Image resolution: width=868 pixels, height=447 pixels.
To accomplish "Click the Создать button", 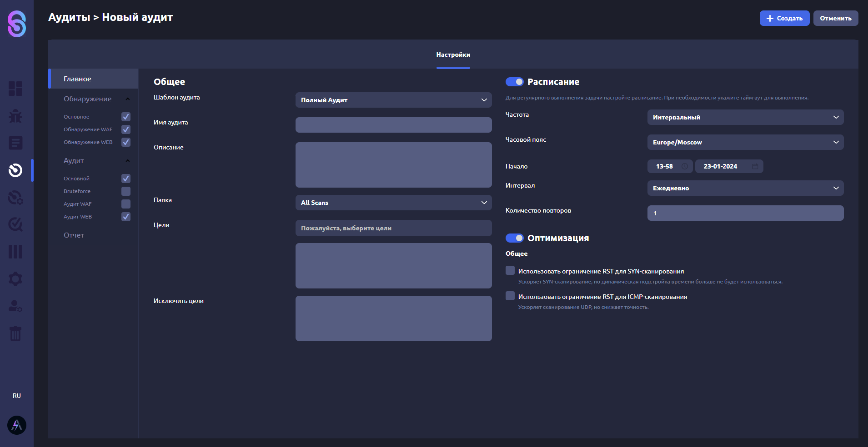I will [x=784, y=18].
